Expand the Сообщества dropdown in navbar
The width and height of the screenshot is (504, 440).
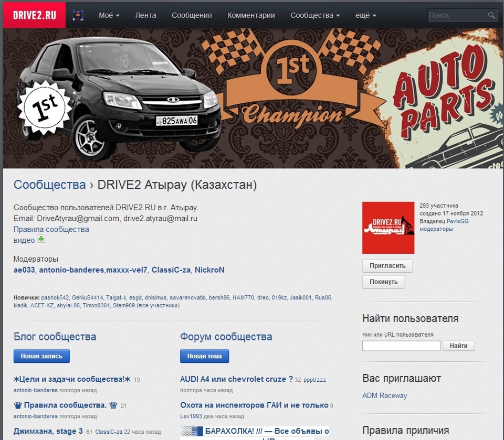tap(315, 15)
